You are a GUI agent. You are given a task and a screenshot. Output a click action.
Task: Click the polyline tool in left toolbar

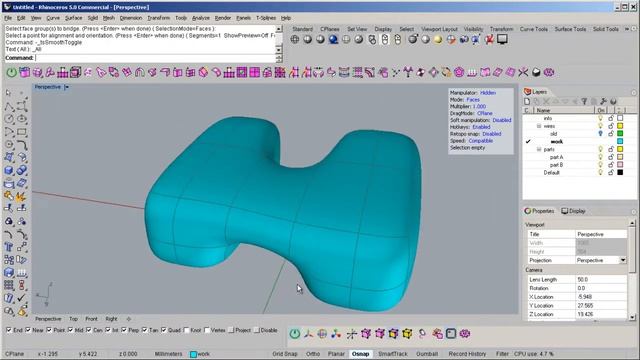coord(9,107)
